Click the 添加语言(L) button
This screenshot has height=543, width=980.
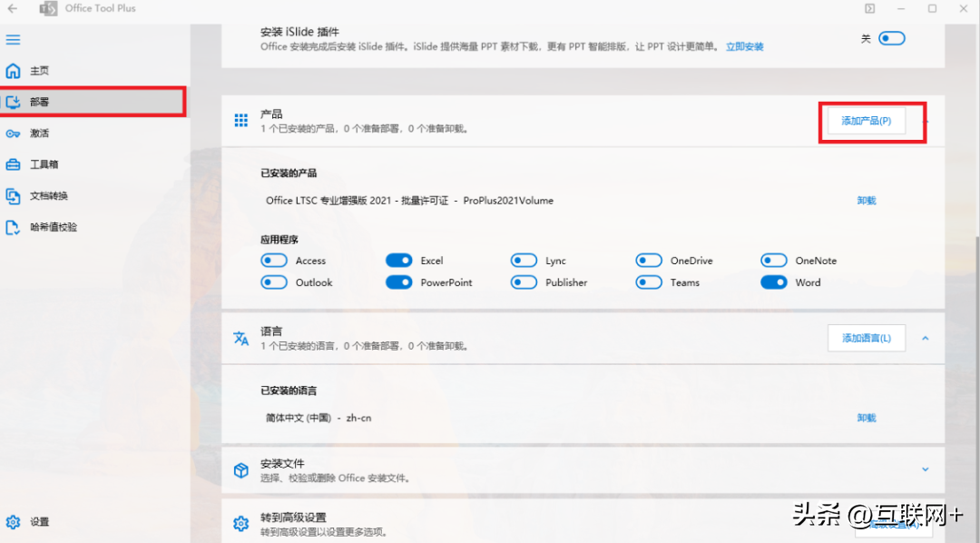867,339
